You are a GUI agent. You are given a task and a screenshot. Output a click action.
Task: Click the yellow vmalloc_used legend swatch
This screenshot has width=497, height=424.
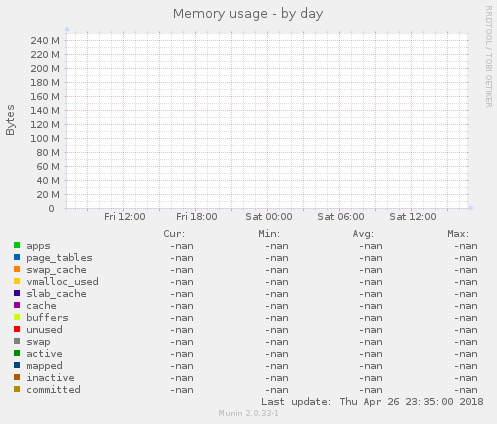click(x=17, y=281)
